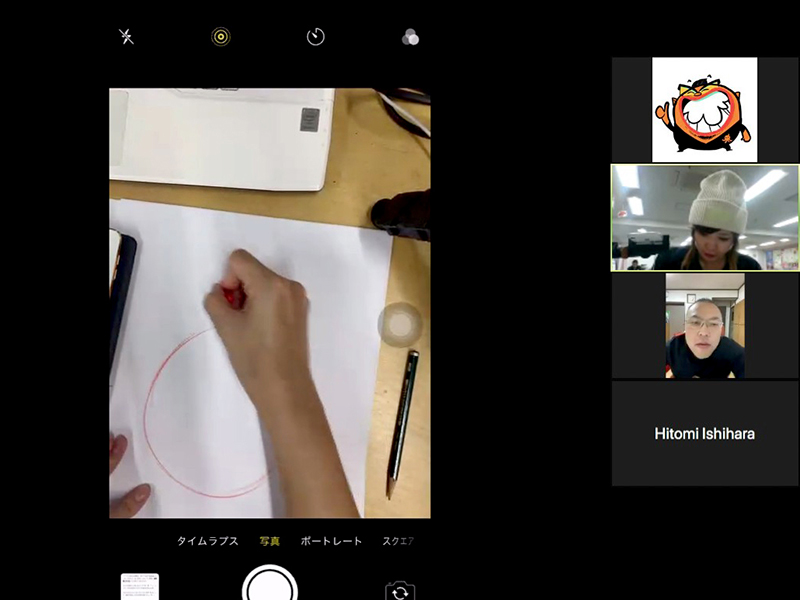Select the スクエア camera mode
800x600 pixels.
pos(398,541)
